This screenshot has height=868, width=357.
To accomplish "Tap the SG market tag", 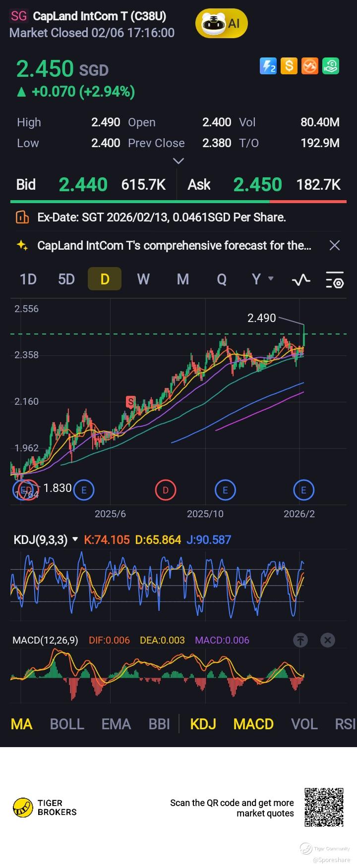I will tap(19, 16).
